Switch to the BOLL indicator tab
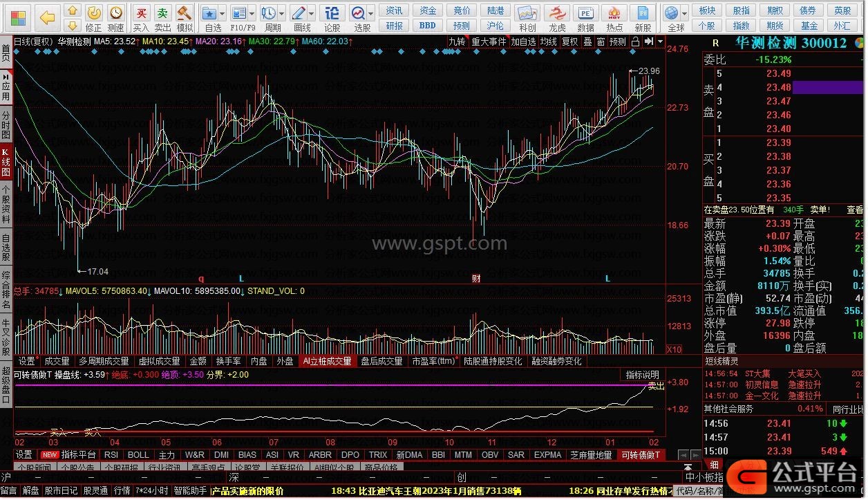The image size is (868, 500). pos(138,455)
